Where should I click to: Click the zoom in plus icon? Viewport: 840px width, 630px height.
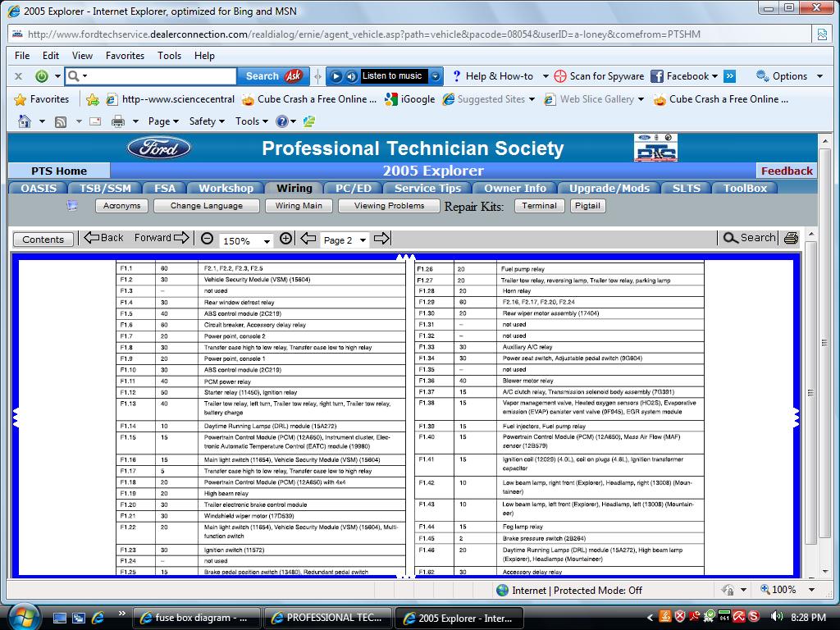click(286, 239)
